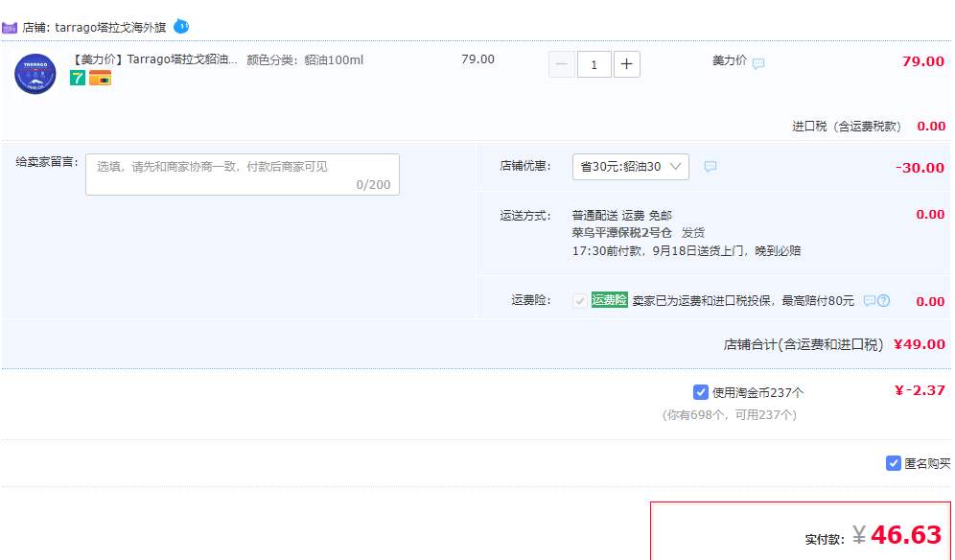This screenshot has width=955, height=560.
Task: Click the 菜鸟平潭保税2号仓 shipping text
Action: click(622, 233)
